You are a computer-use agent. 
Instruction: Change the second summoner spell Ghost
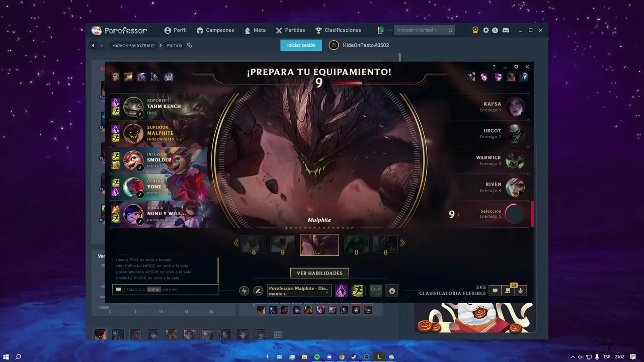pyautogui.click(x=357, y=291)
